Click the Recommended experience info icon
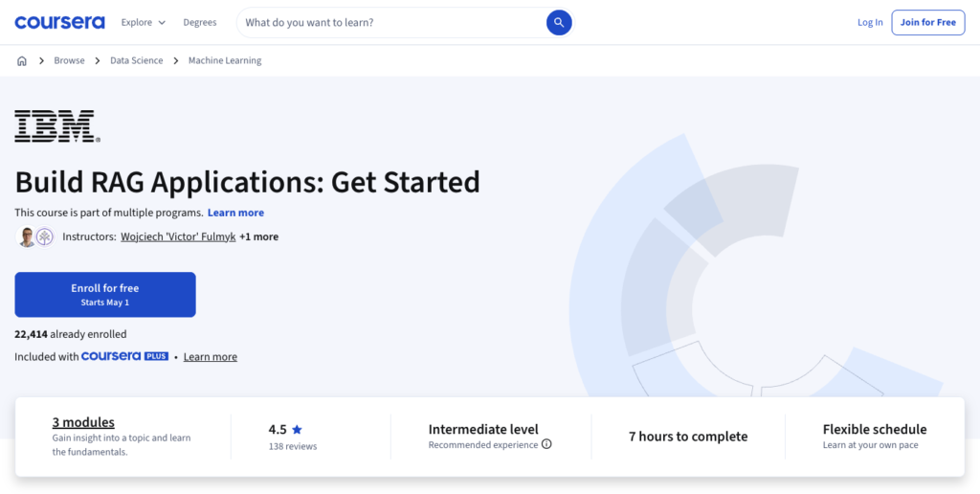Image resolution: width=980 pixels, height=494 pixels. [546, 444]
